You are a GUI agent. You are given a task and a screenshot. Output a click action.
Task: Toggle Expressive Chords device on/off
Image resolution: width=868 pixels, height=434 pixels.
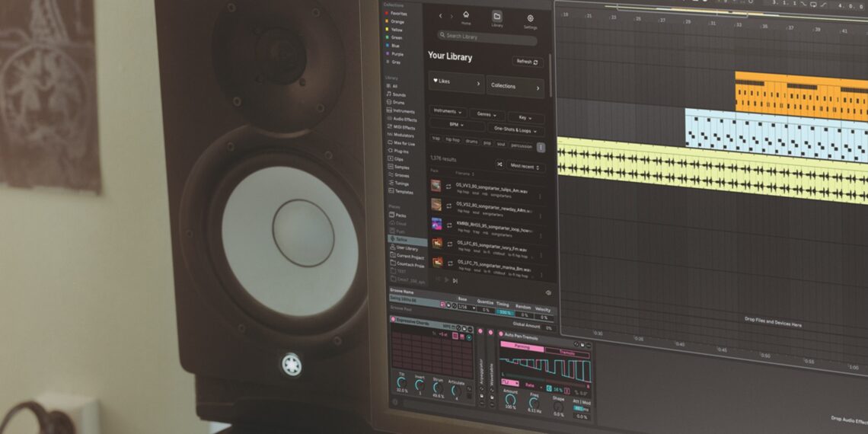(x=393, y=320)
